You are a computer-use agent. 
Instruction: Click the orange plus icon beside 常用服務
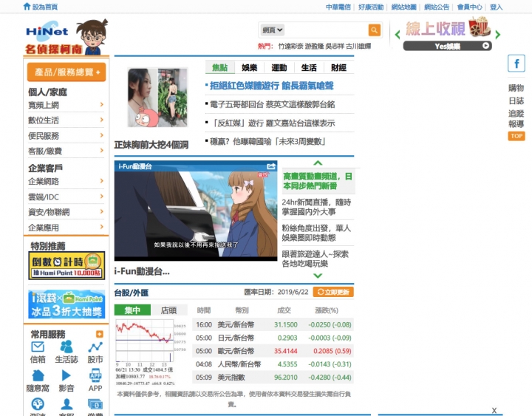[100, 334]
